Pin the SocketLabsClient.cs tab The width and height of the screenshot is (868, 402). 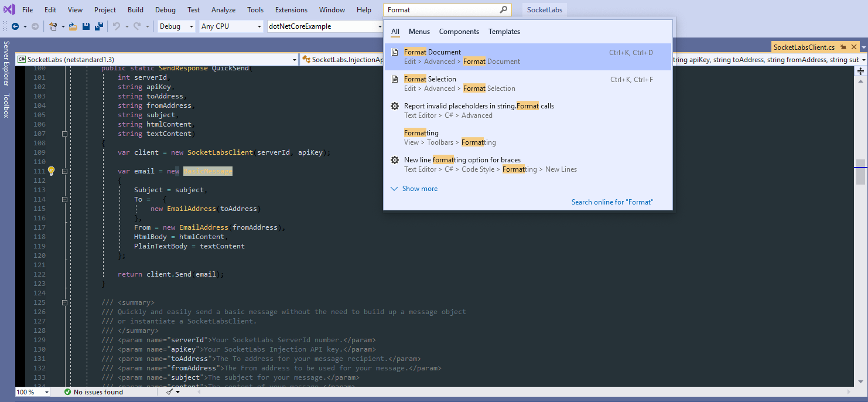pyautogui.click(x=842, y=47)
